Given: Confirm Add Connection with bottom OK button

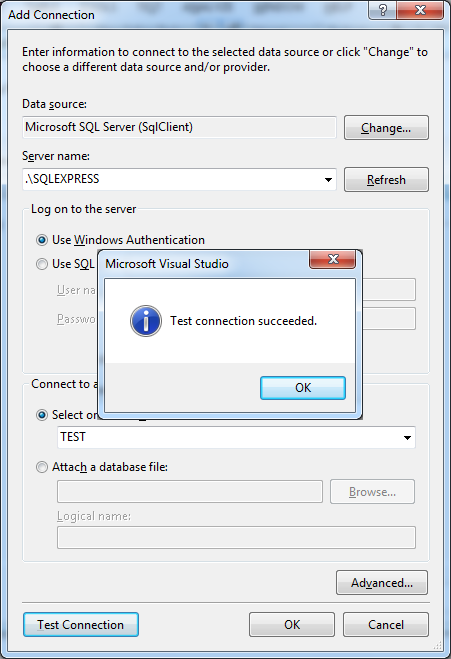Looking at the screenshot, I should [292, 625].
